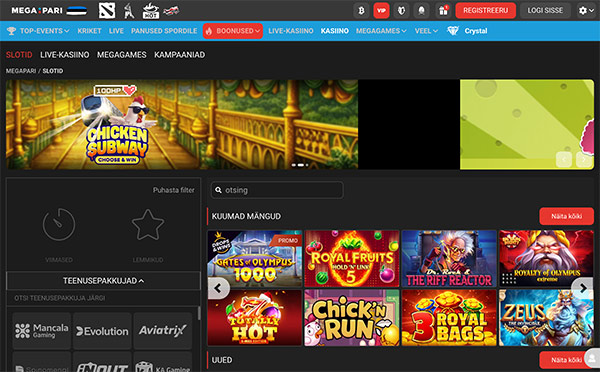Open the Kriket menu item

pyautogui.click(x=89, y=31)
